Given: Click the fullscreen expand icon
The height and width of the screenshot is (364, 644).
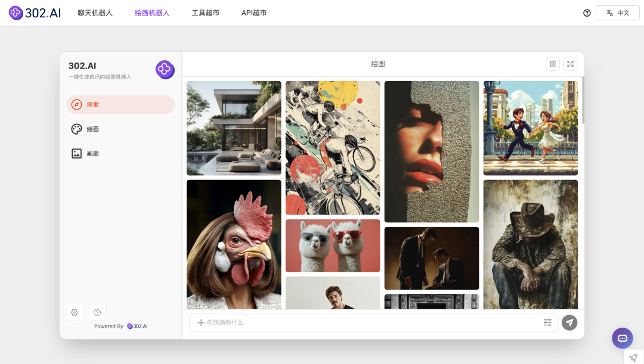Looking at the screenshot, I should coord(571,64).
